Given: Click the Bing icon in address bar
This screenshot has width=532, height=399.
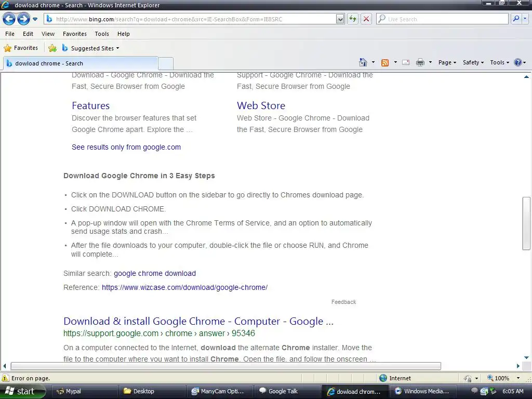Looking at the screenshot, I should [49, 19].
